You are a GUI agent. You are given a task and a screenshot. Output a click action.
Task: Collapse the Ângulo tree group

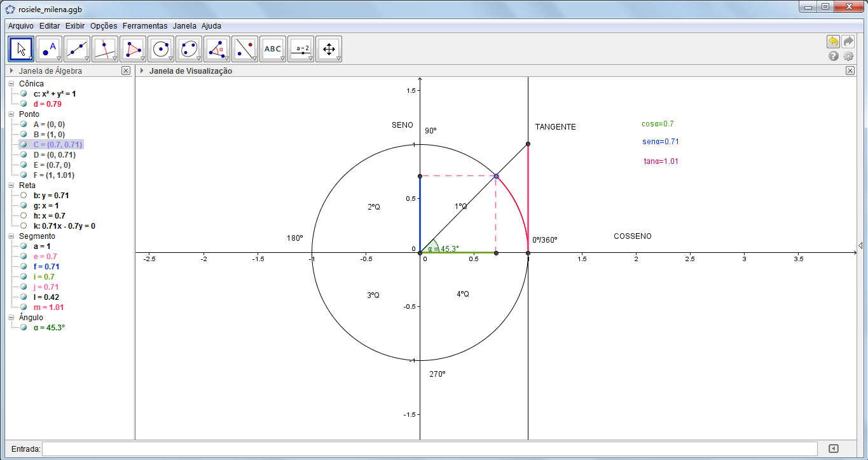pyautogui.click(x=11, y=317)
